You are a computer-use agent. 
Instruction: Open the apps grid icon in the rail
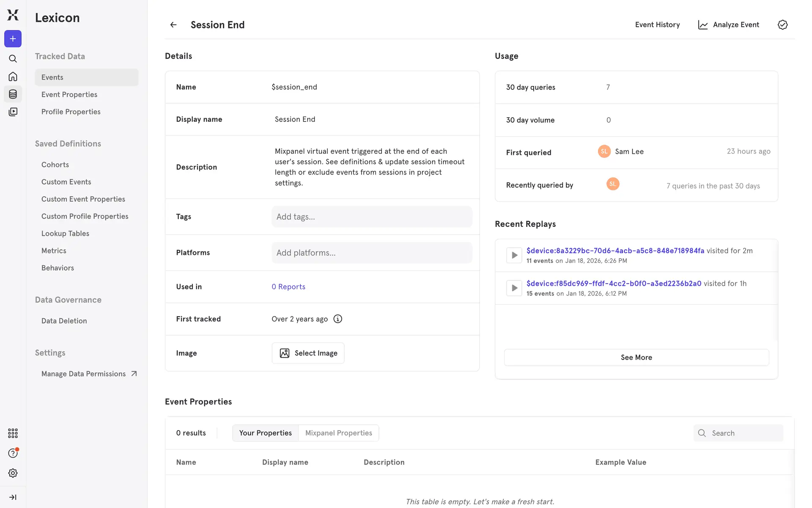pos(13,433)
